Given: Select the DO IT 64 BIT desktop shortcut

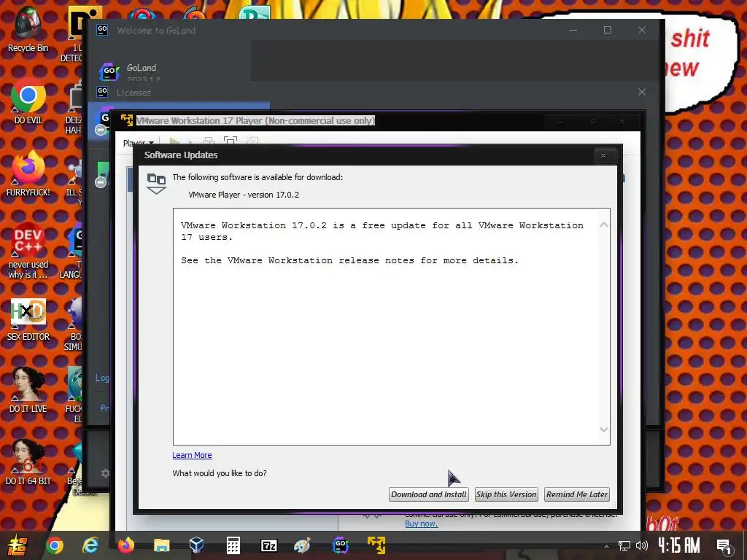Looking at the screenshot, I should point(28,463).
